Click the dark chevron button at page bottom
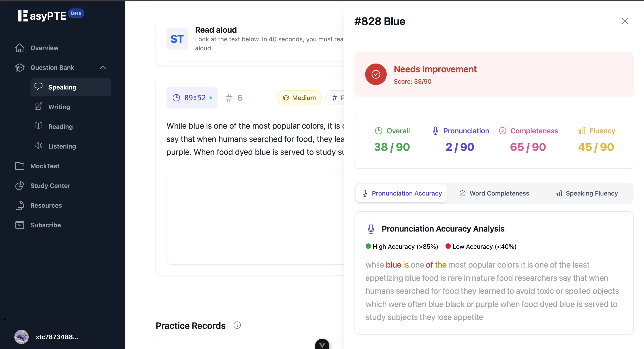Screen dimensions: 644x349 (x=322, y=345)
